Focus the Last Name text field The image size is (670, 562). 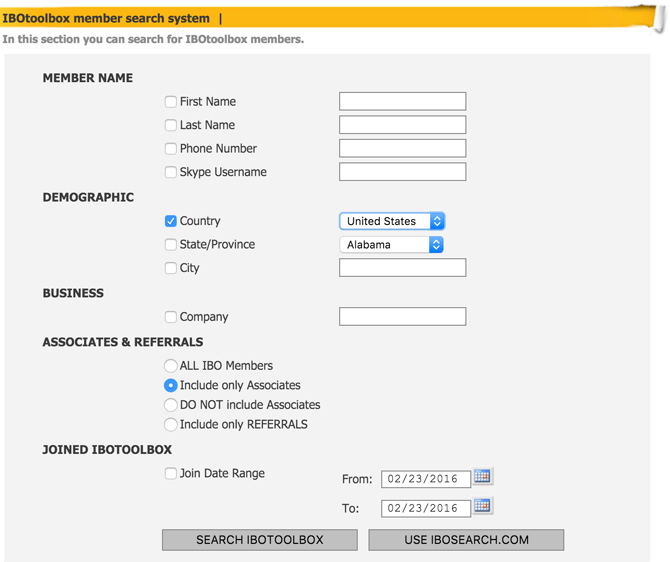(403, 125)
